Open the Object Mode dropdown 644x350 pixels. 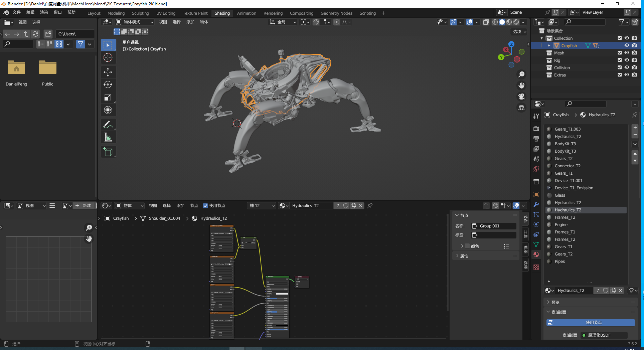point(135,22)
